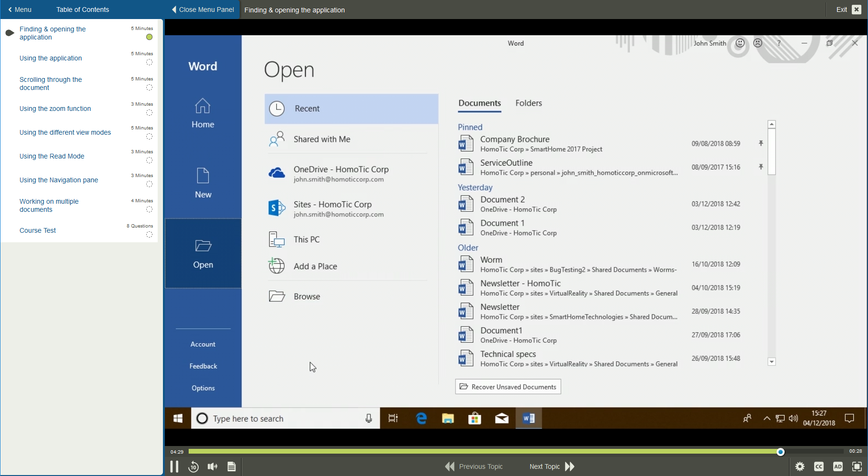
Task: Enable closed captions with the CC toggle
Action: [819, 466]
